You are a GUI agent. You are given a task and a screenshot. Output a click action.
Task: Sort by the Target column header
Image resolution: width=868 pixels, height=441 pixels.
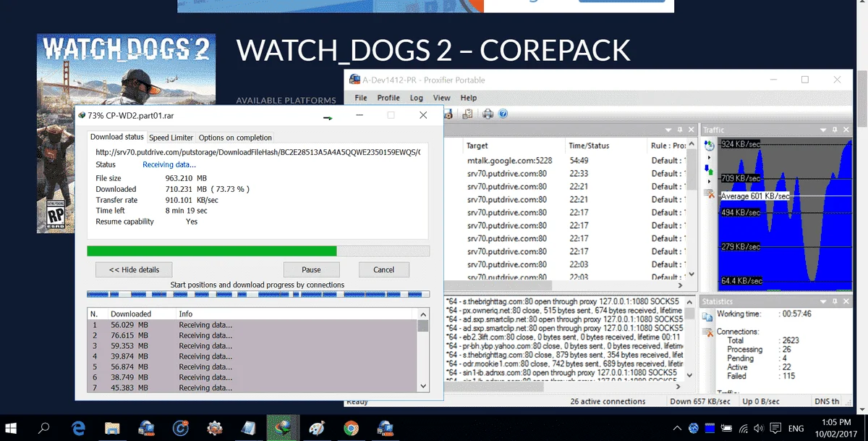coord(514,146)
